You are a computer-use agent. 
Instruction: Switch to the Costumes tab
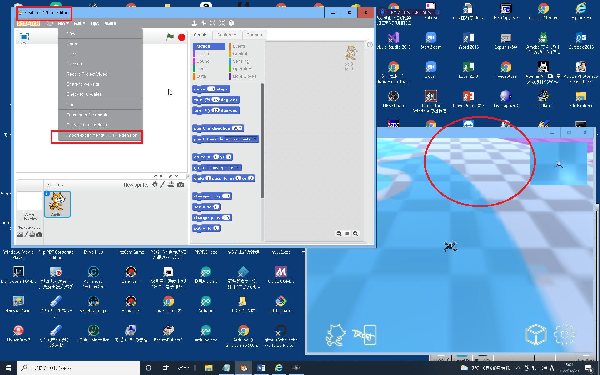(x=227, y=35)
